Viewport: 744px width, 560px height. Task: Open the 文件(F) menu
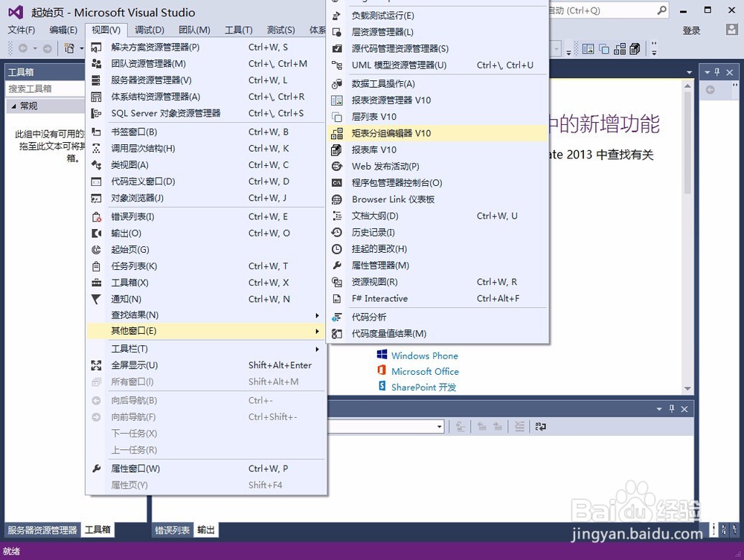coord(22,30)
